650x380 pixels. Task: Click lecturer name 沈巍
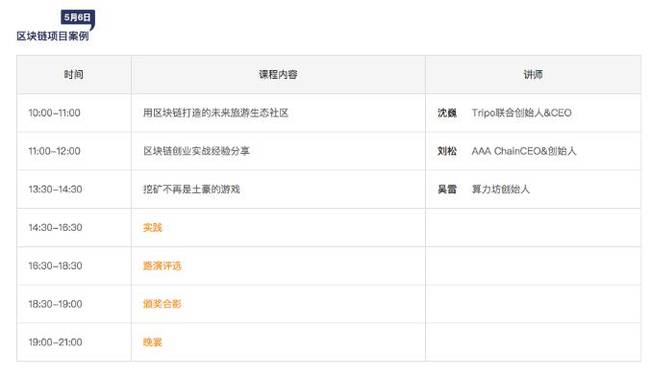(447, 113)
